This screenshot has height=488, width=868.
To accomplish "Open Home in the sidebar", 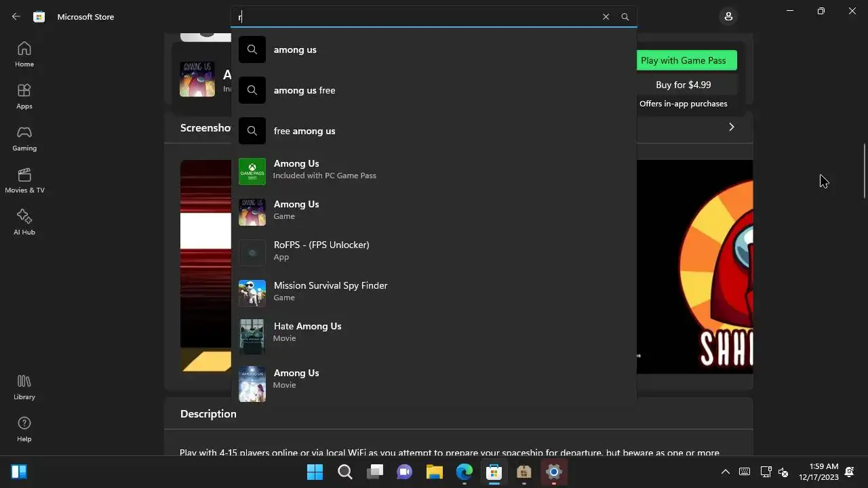I will [x=24, y=54].
